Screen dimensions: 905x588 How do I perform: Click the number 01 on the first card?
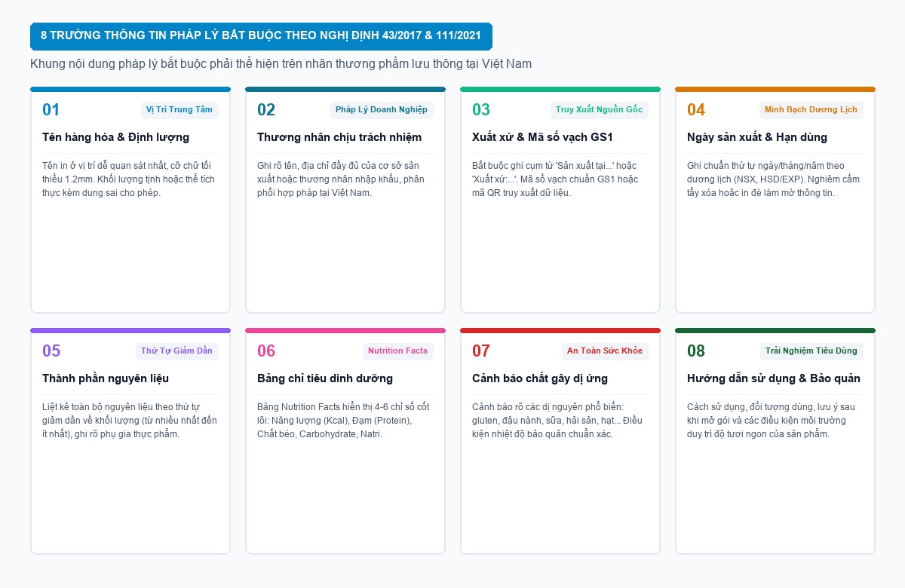(x=51, y=110)
